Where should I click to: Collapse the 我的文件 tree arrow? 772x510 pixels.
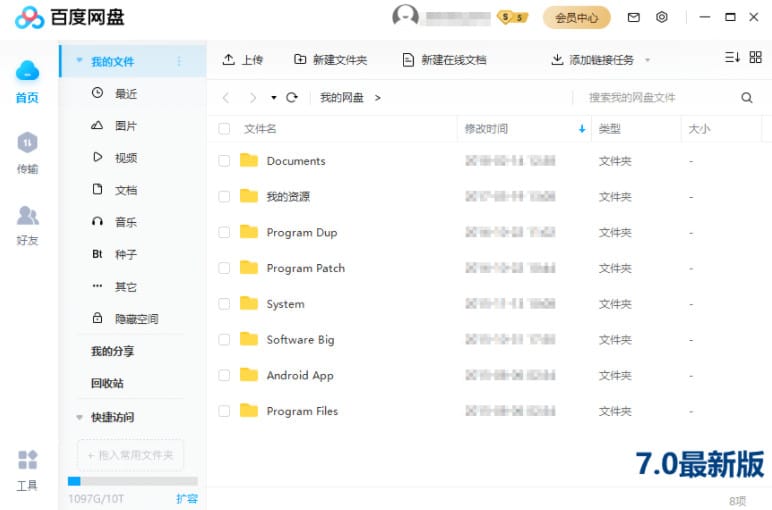pos(79,61)
